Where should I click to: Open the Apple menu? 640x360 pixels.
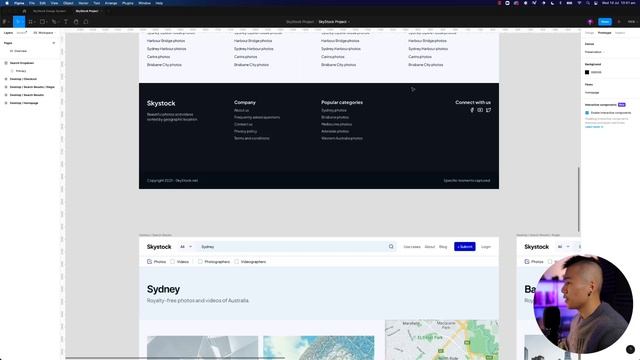(x=7, y=3)
